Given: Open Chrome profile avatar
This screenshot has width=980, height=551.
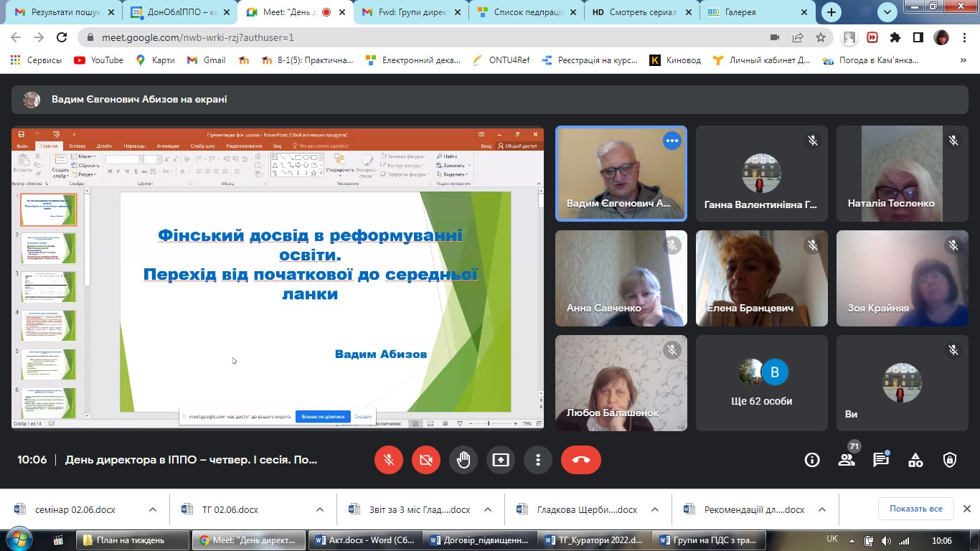Looking at the screenshot, I should pyautogui.click(x=941, y=37).
